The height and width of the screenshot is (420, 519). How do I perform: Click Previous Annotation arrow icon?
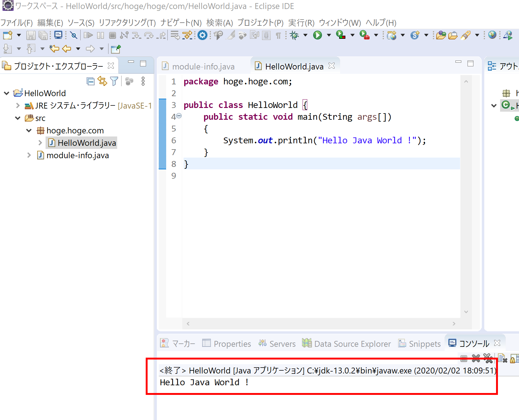31,49
